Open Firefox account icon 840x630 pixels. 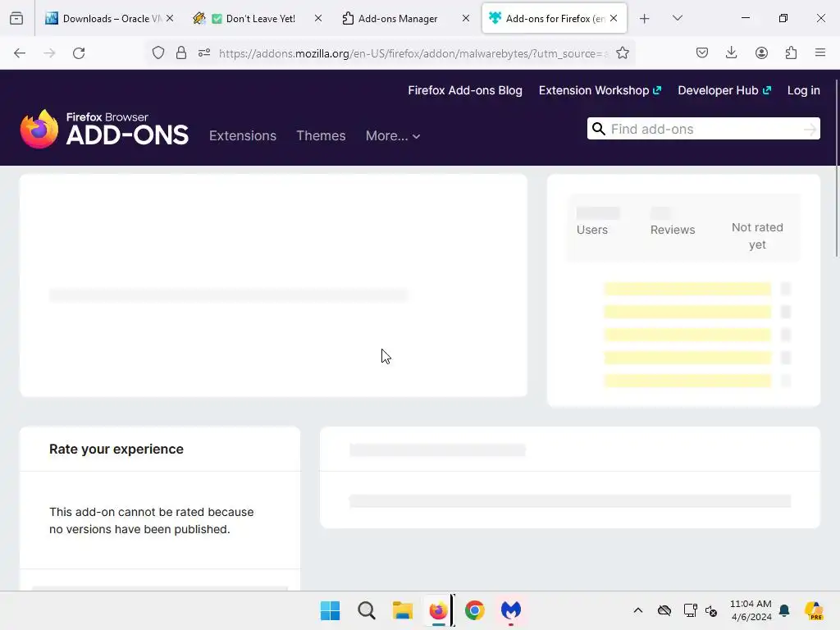761,52
